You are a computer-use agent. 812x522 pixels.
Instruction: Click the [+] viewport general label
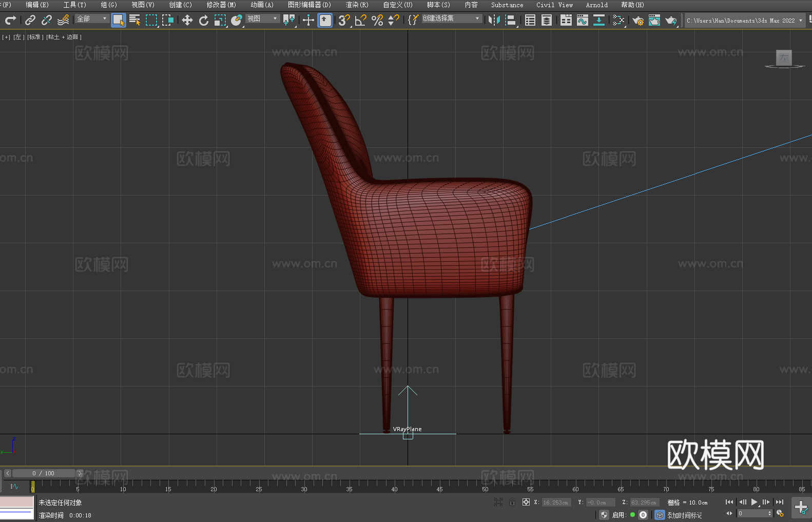click(6, 37)
